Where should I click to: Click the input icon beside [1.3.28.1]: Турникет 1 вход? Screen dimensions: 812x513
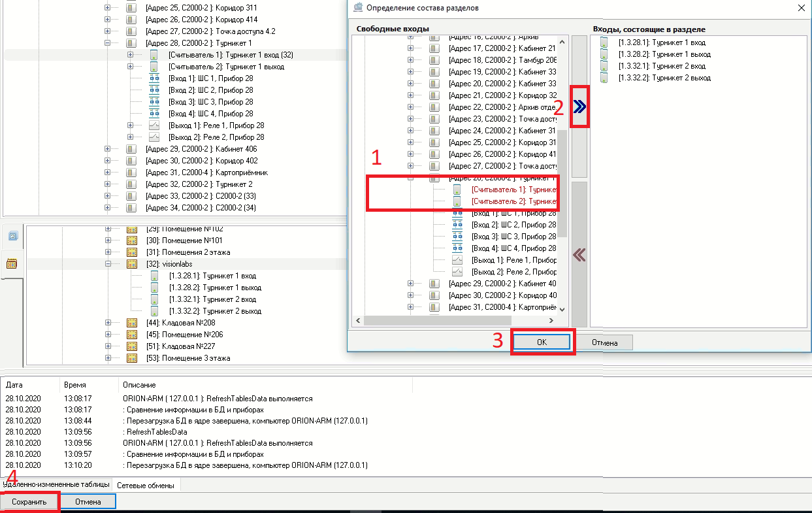click(x=154, y=276)
